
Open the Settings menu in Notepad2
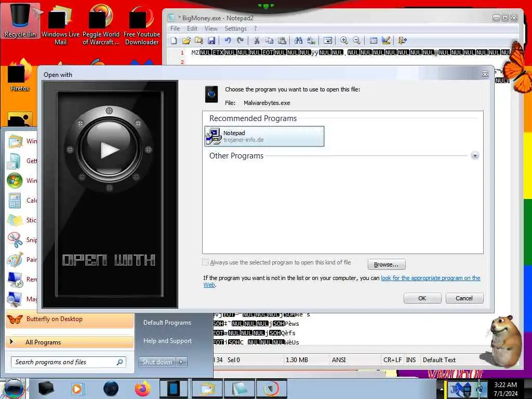[x=235, y=29]
